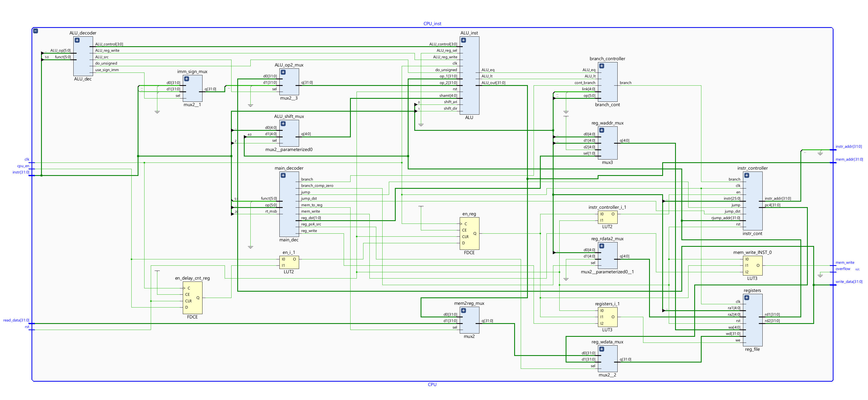Expand the ALU_decoder block
This screenshot has width=868, height=400.
coord(77,40)
